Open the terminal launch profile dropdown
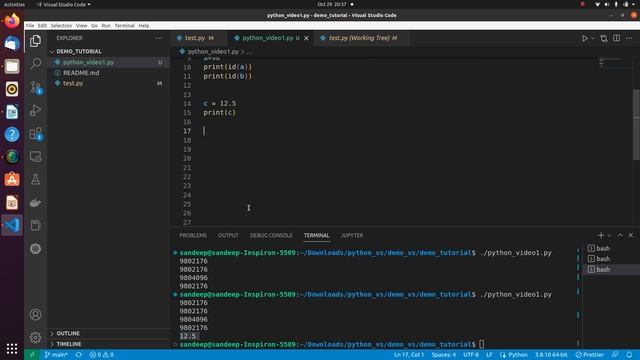This screenshot has height=360, width=640. coord(609,236)
